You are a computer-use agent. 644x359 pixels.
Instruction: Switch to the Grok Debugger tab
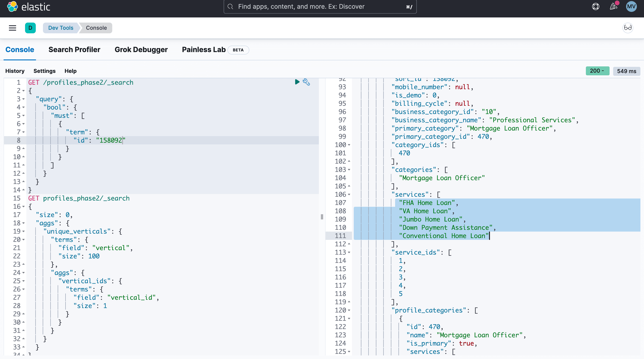pos(141,50)
